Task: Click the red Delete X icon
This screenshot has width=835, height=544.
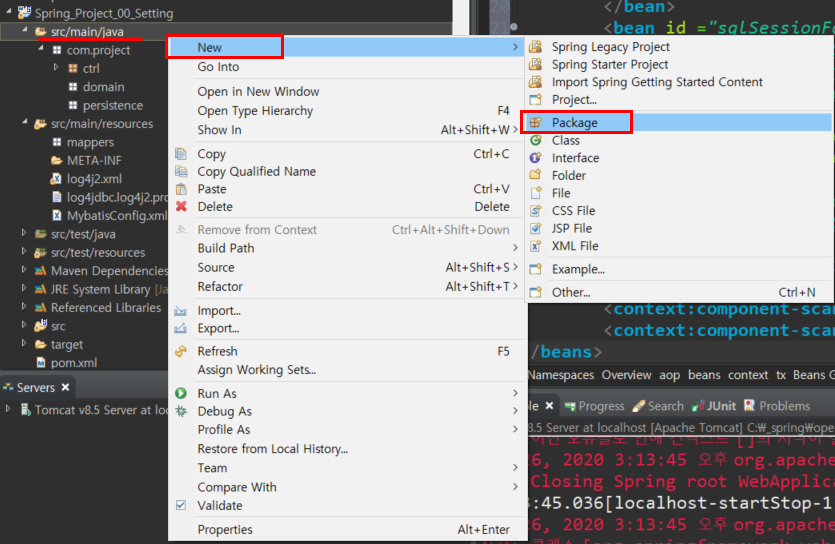Action: [181, 207]
